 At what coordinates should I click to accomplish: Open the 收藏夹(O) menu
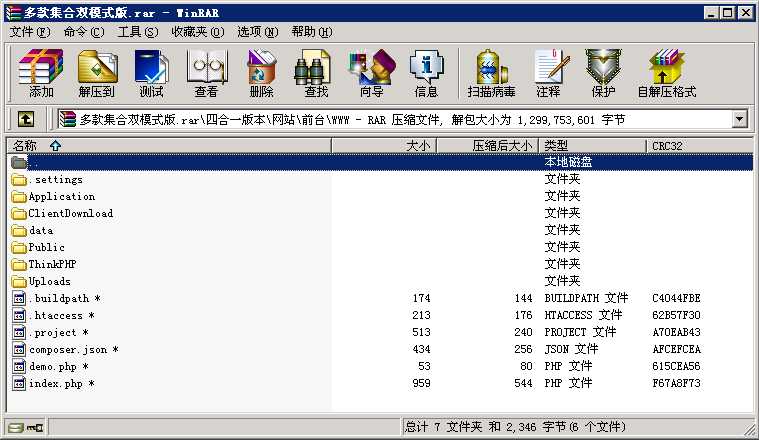[197, 32]
